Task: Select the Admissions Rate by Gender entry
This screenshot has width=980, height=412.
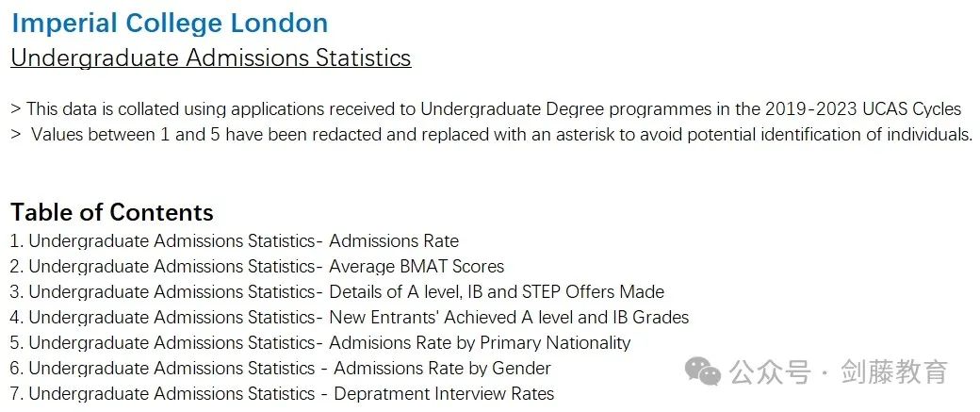Action: pos(281,369)
